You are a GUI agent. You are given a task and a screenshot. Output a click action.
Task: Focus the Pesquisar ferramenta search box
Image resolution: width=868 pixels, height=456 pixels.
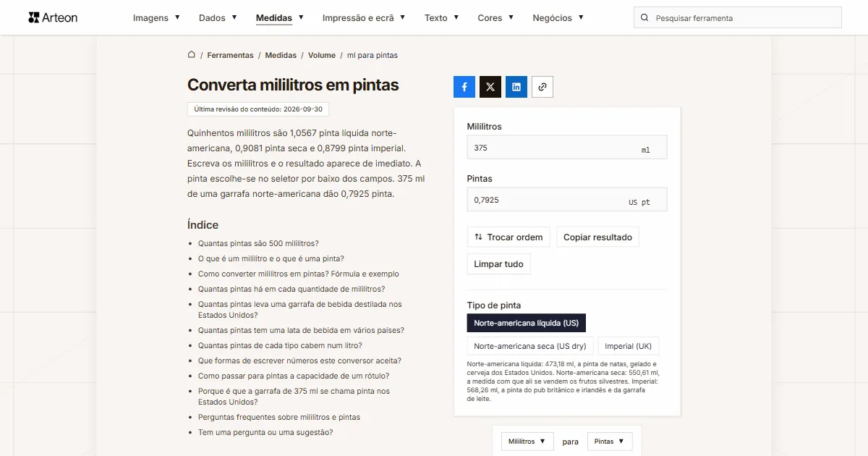coord(738,17)
